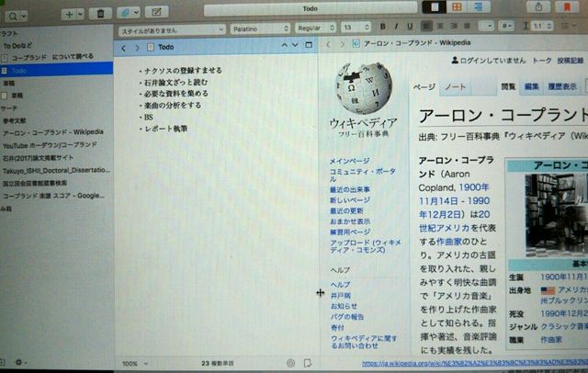The image size is (588, 373).
Task: Open the ノート tab on Wikipedia
Action: click(455, 86)
